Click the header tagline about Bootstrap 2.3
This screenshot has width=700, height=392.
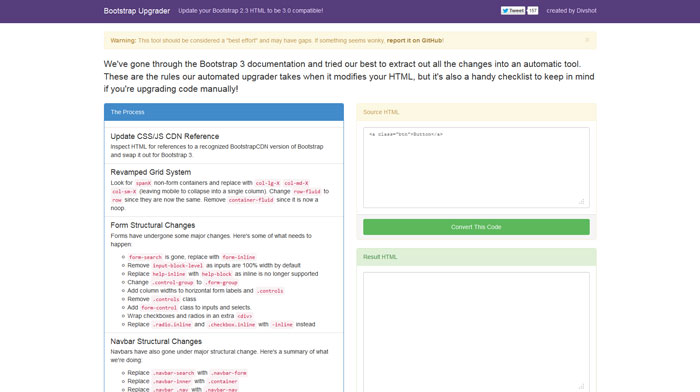250,11
